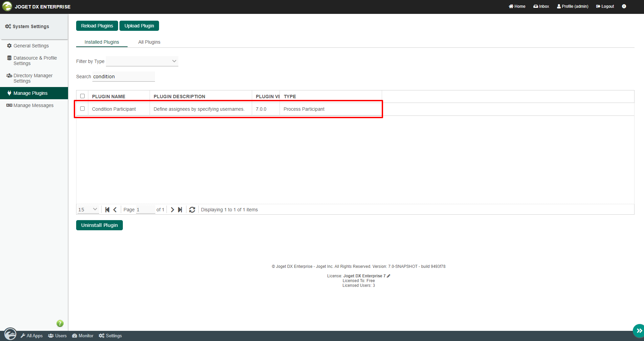This screenshot has width=644, height=341.
Task: Go to next page of plugin list
Action: pyautogui.click(x=172, y=210)
